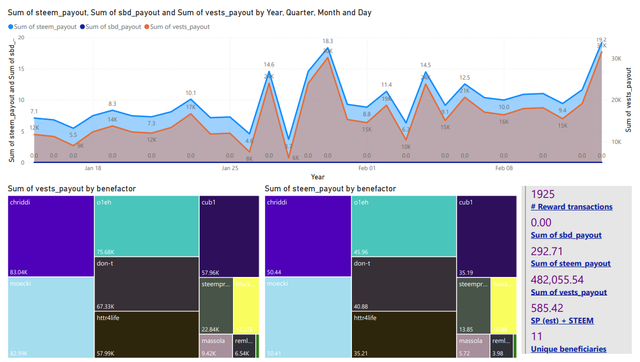640x362 pixels.
Task: Click the dark blue sbd_payout legend dot
Action: pos(82,27)
